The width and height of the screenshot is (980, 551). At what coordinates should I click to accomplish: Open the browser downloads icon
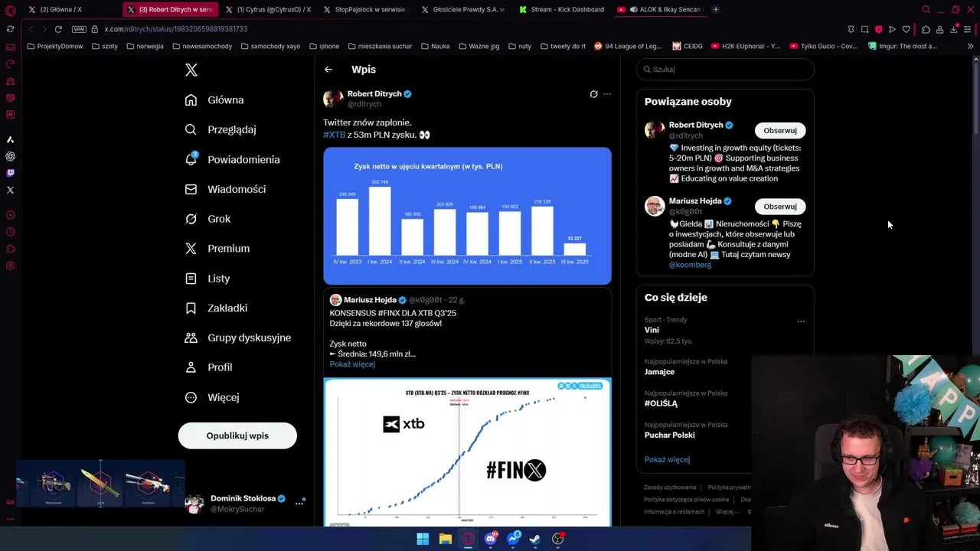(954, 29)
